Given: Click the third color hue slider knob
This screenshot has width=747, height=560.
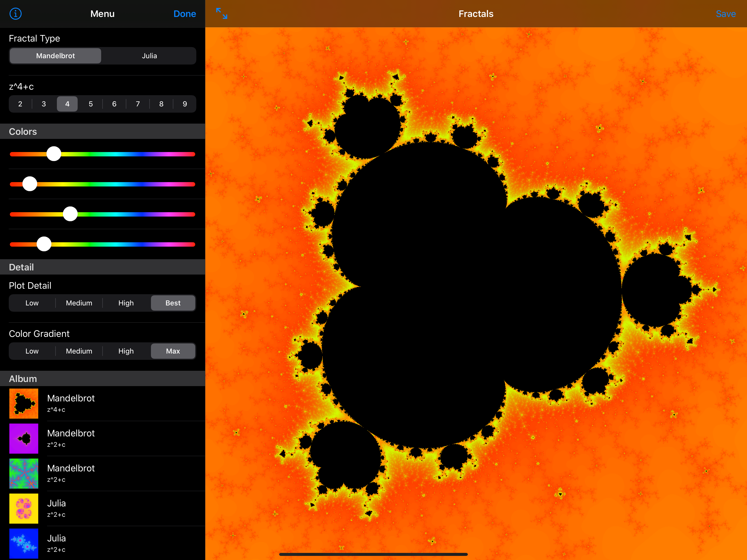Looking at the screenshot, I should click(x=70, y=214).
